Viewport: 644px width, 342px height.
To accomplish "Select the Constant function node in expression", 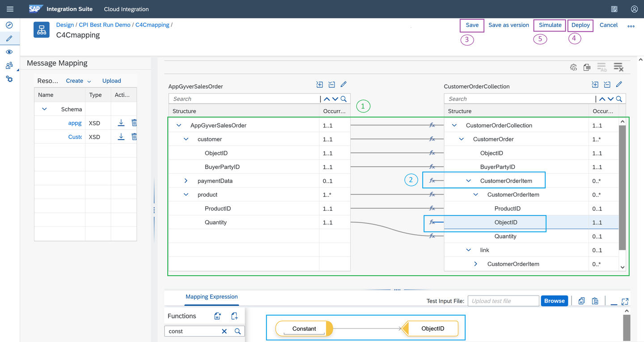I will [304, 329].
